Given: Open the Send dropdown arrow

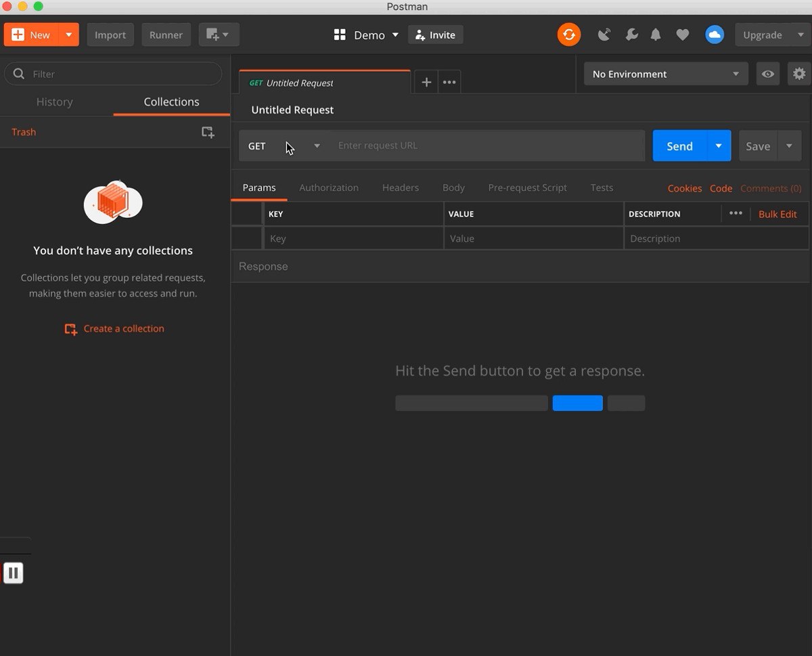Looking at the screenshot, I should [x=719, y=146].
